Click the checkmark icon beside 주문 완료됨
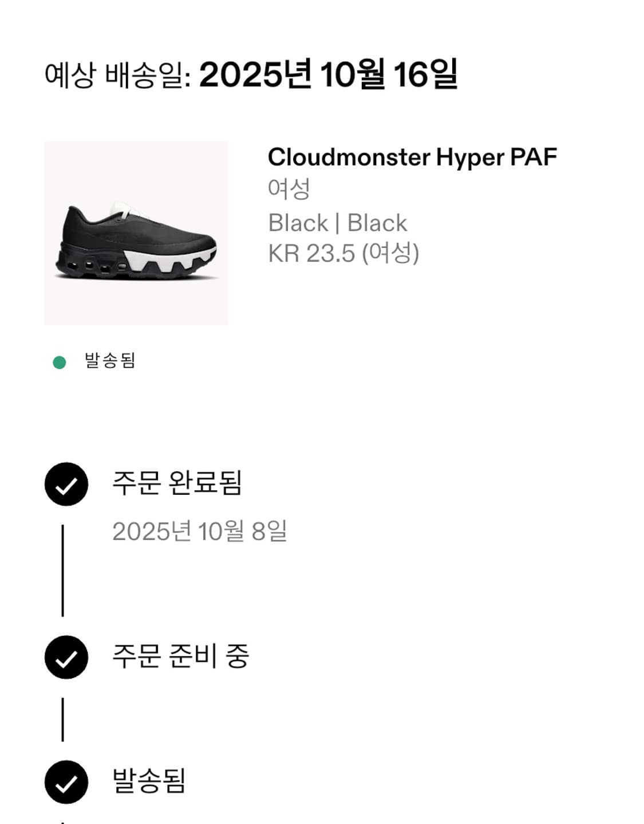The width and height of the screenshot is (644, 824). (x=66, y=484)
